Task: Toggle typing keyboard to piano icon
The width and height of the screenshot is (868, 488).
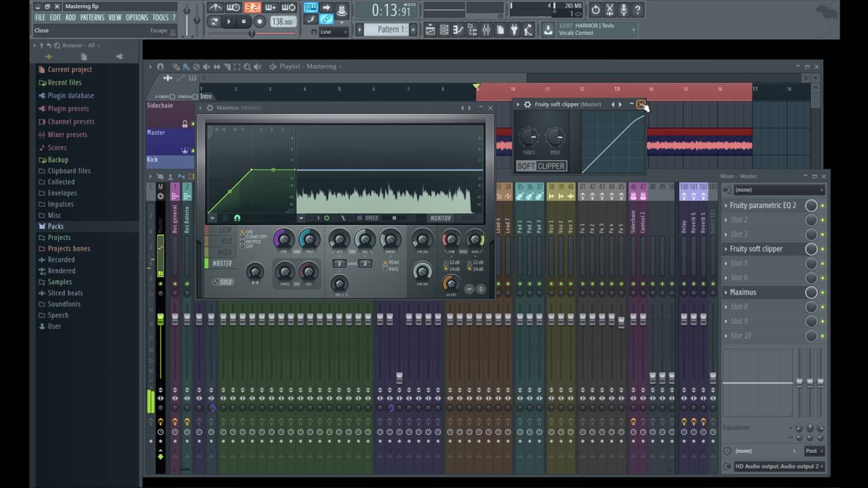Action: [x=310, y=7]
